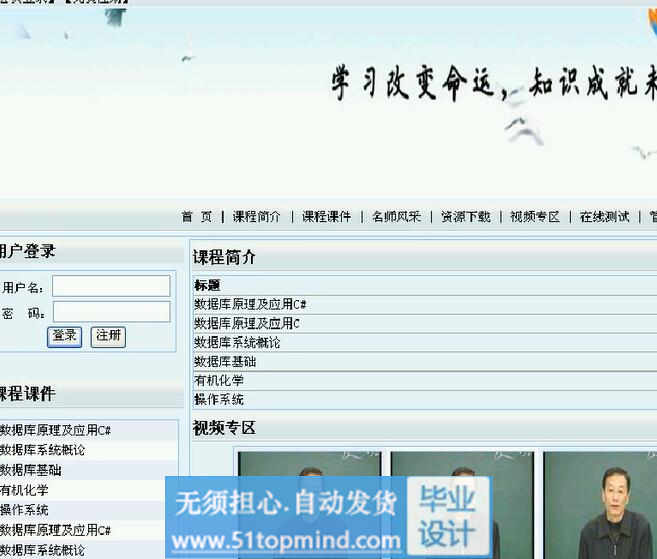Select 数据库基础 in the 课程课件 sidebar

click(31, 470)
